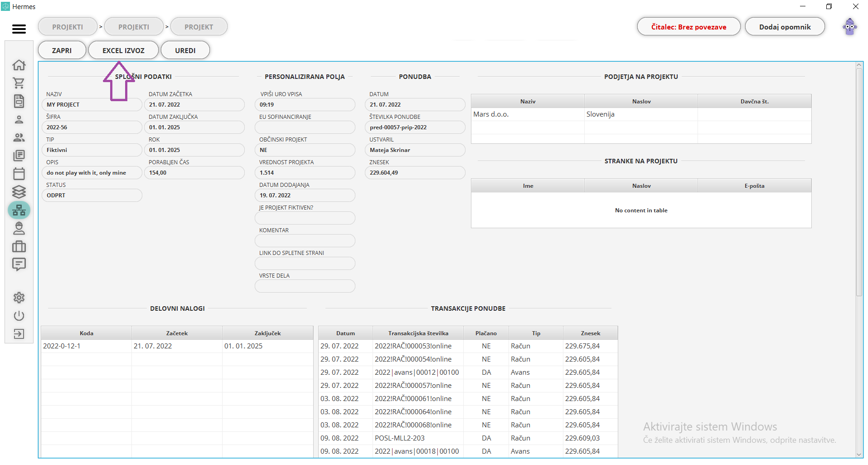Viewport: 868px width, 465px height.
Task: Open the calendar sidebar icon
Action: click(x=19, y=174)
